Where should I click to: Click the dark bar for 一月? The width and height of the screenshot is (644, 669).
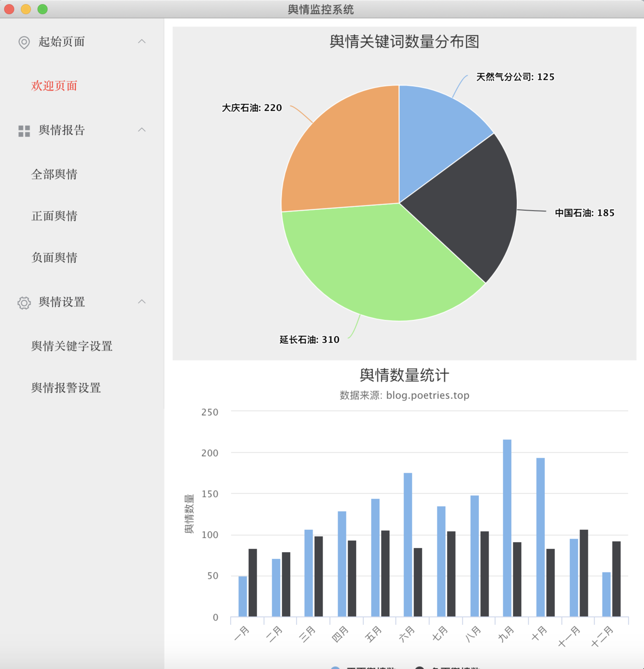click(253, 583)
